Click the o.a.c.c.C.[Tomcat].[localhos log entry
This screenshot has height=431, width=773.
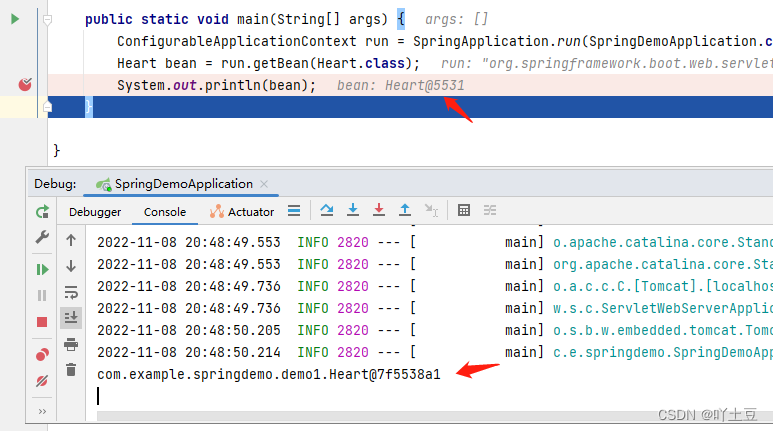[x=663, y=286]
